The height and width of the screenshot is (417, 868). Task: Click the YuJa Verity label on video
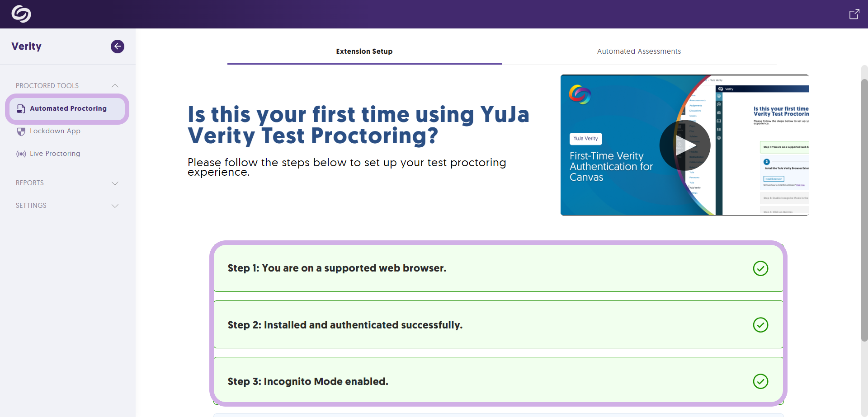coord(585,139)
